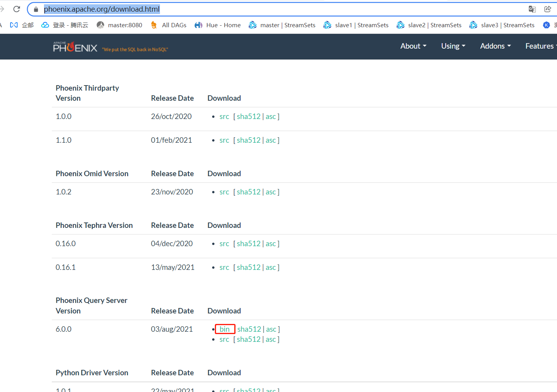Click the src link for Tephra 0.16.1

click(x=224, y=267)
